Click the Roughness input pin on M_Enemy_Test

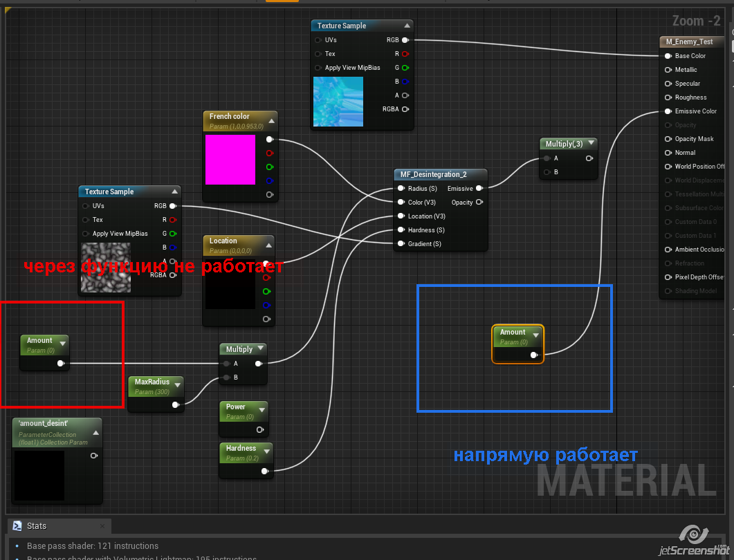[x=668, y=97]
